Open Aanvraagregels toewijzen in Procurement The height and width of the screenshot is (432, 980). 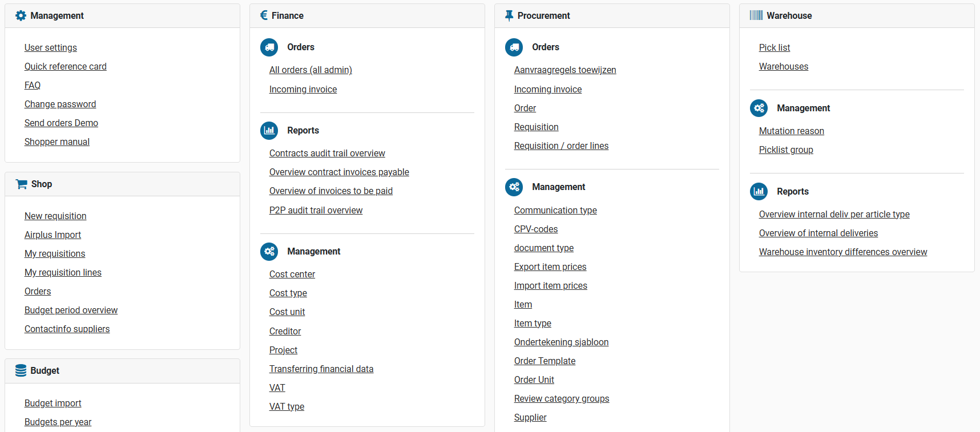coord(564,70)
